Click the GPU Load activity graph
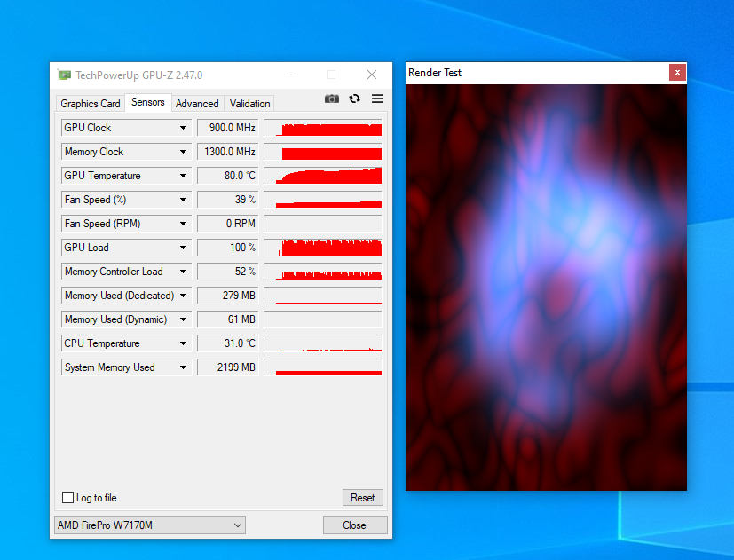 tap(328, 247)
